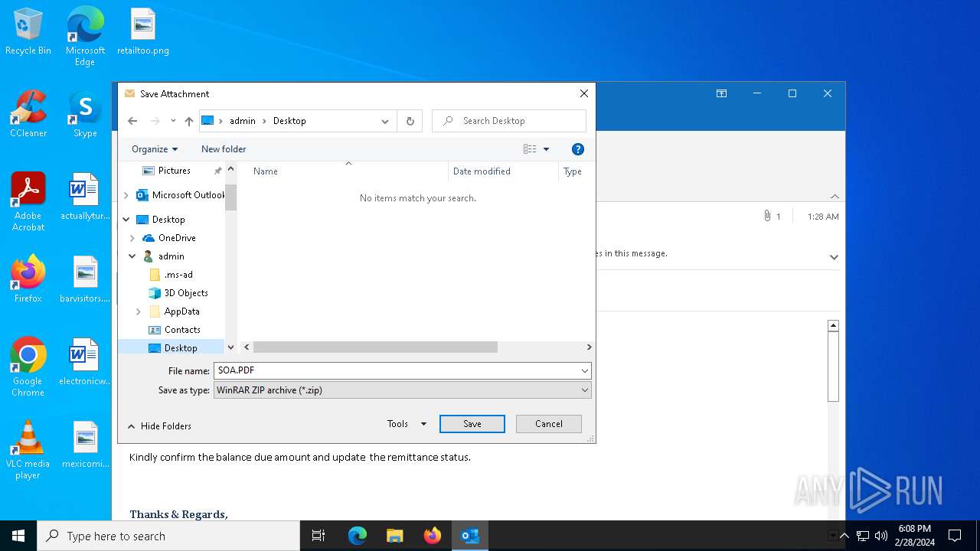
Task: Collapse the Outlook ribbon arrow
Action: pyautogui.click(x=835, y=197)
